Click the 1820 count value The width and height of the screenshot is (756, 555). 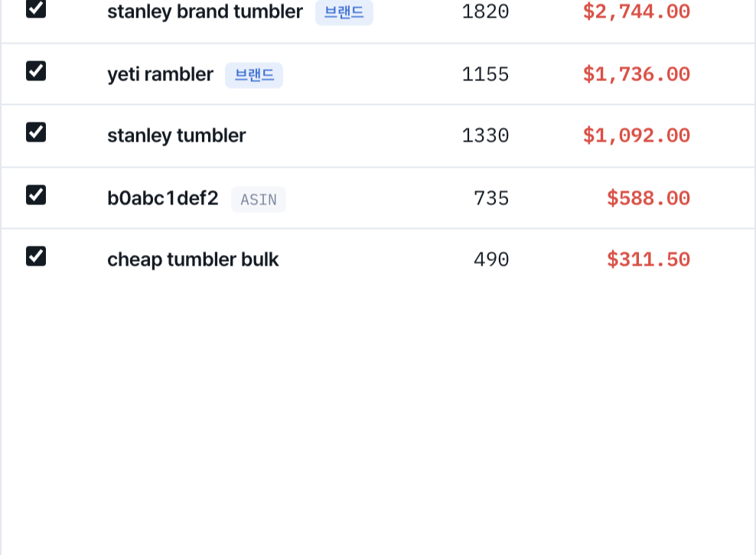[x=486, y=11]
